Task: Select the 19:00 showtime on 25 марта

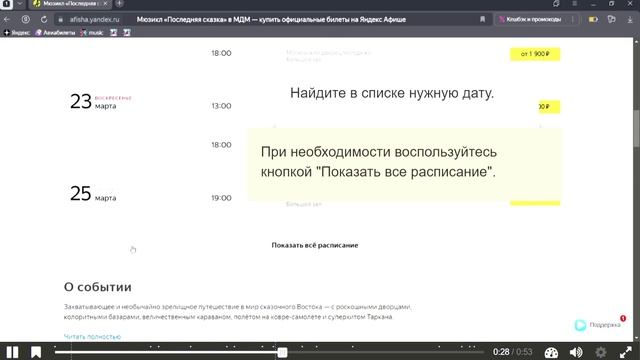Action: tap(221, 198)
